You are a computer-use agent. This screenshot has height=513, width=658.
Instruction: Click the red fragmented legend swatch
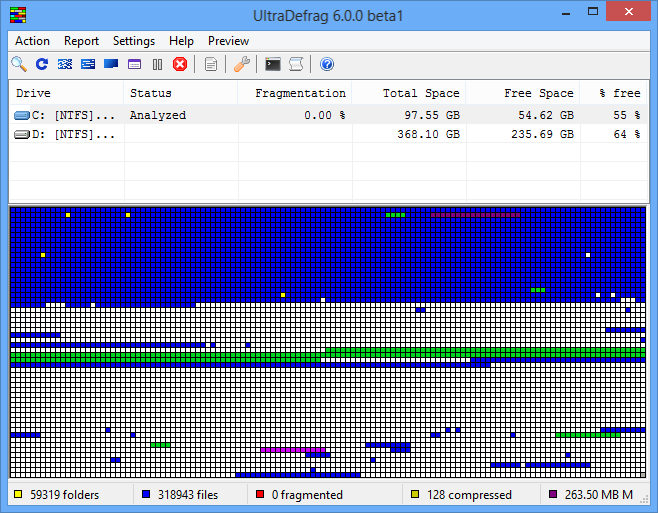point(260,494)
